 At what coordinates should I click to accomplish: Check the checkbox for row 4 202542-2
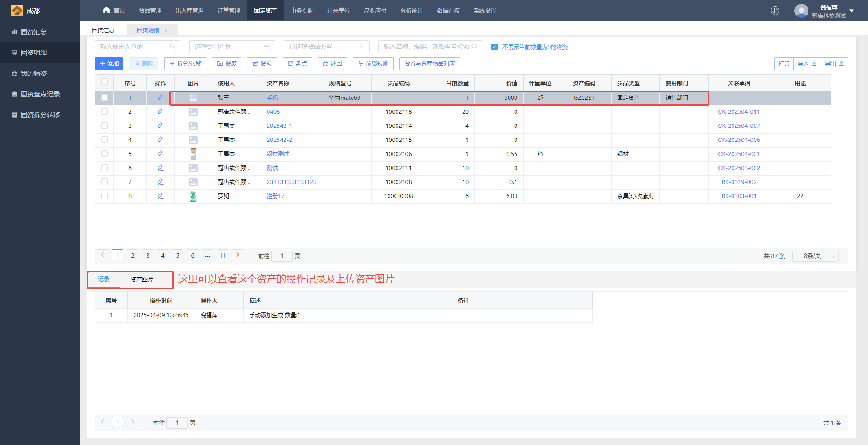coord(105,140)
